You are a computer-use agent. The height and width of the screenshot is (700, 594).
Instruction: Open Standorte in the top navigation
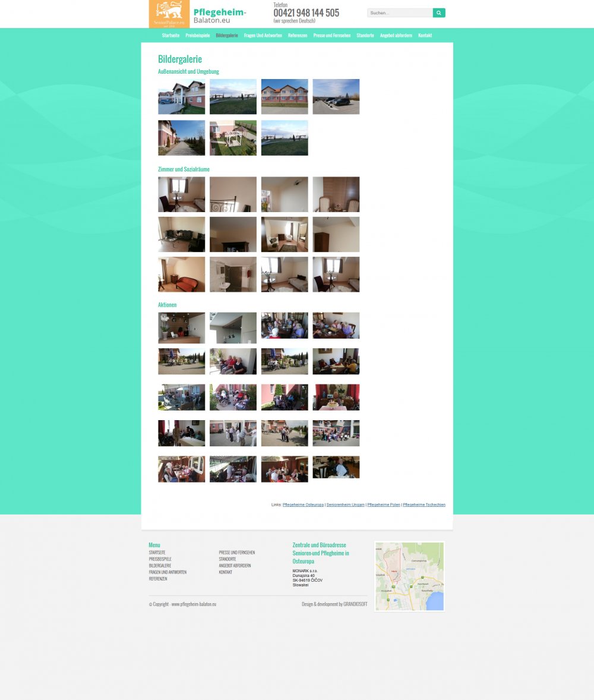coord(365,35)
